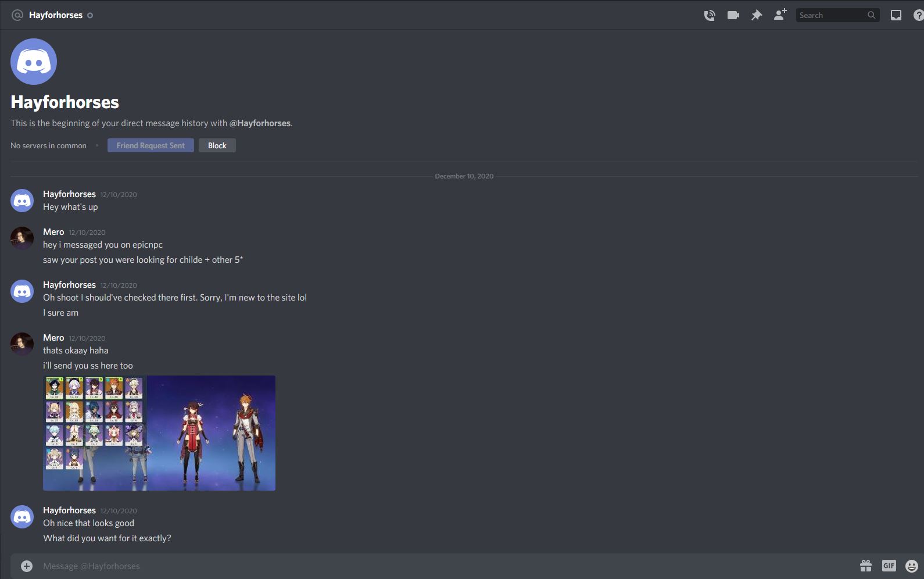Click 'i'll send you ss here too' message

pos(88,366)
